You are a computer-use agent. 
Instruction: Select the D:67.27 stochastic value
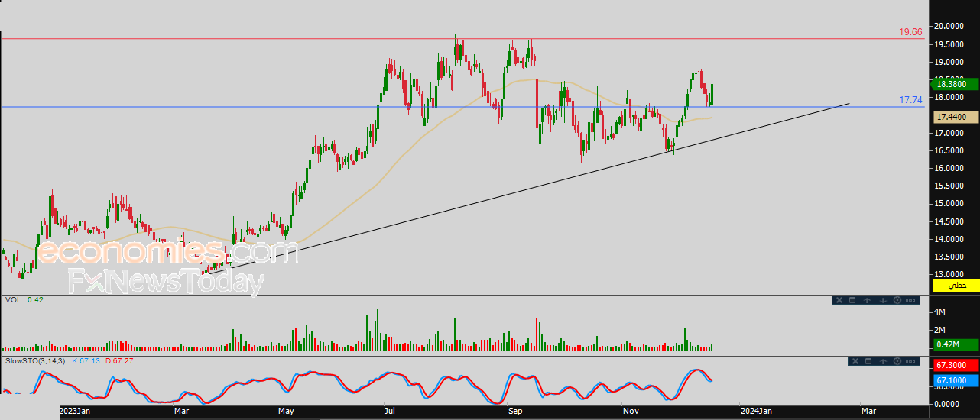(119, 360)
